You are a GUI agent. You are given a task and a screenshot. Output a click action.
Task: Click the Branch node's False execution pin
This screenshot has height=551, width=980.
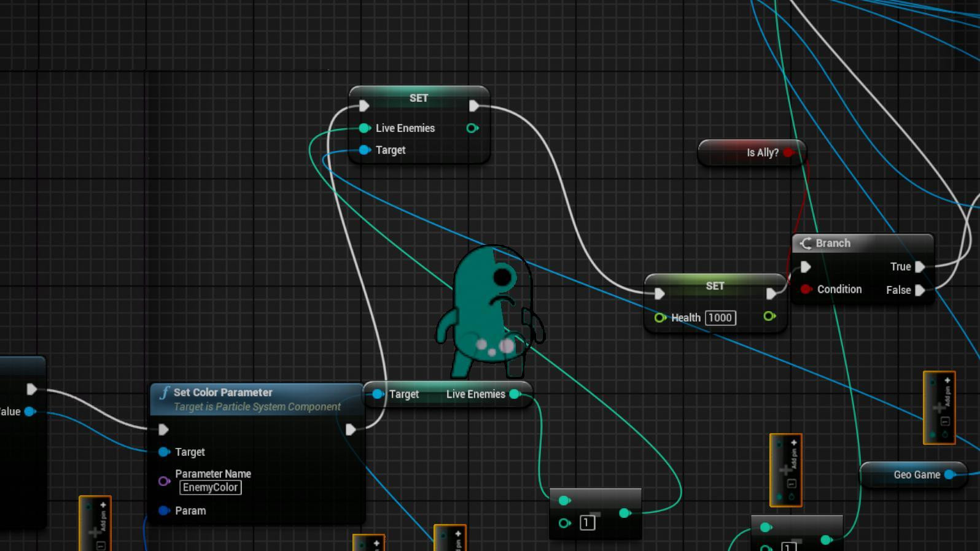point(920,290)
